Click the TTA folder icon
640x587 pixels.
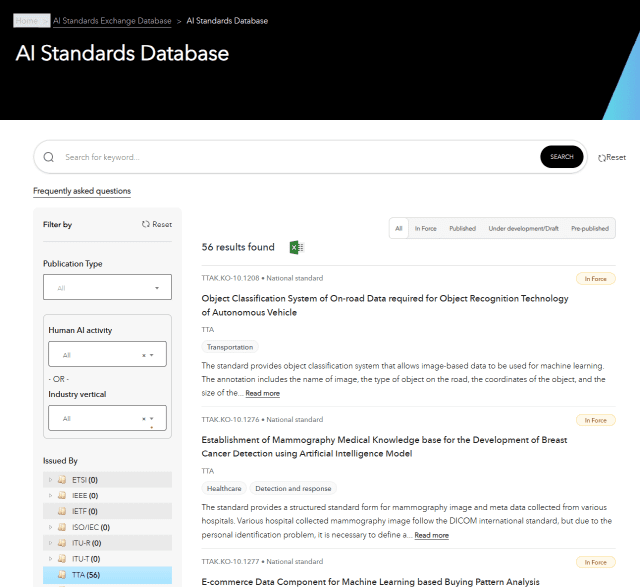[62, 575]
